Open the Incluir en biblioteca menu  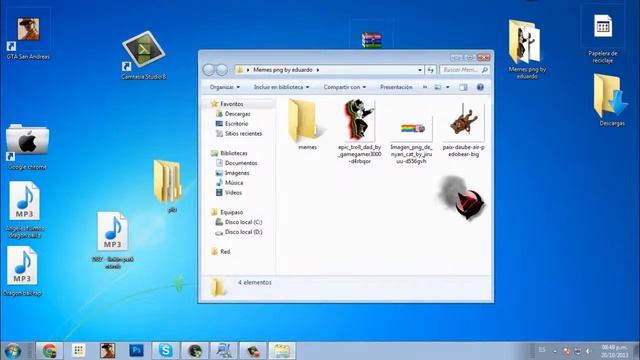pos(281,87)
